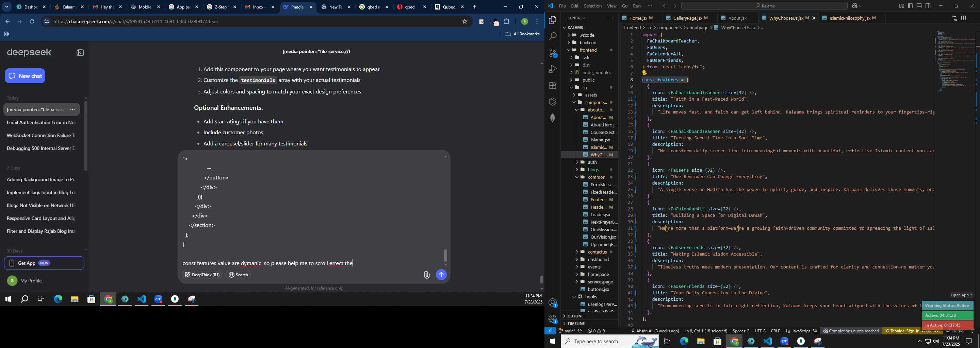The height and width of the screenshot is (348, 980).
Task: Click the attach file paperclip in DeepSeek
Action: pyautogui.click(x=426, y=275)
